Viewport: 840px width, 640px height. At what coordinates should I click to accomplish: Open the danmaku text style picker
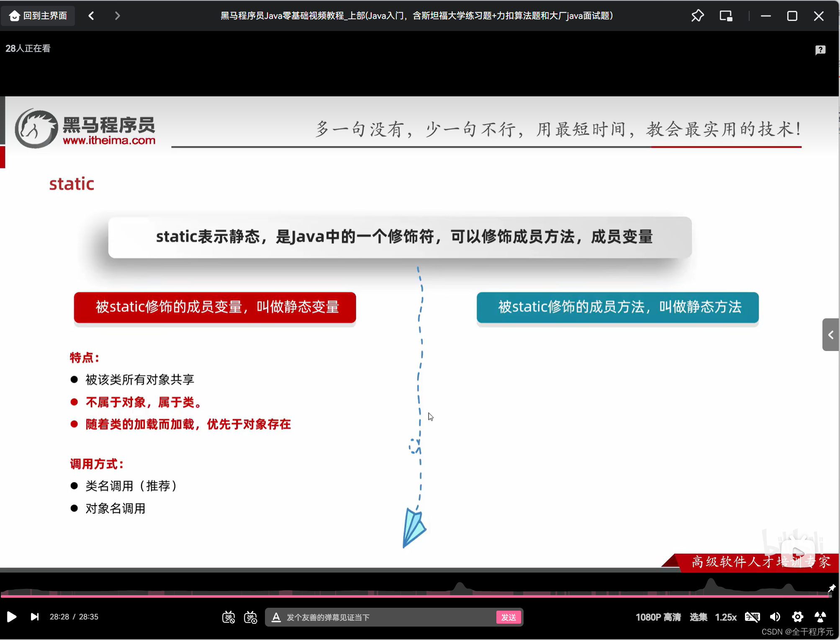coord(276,617)
